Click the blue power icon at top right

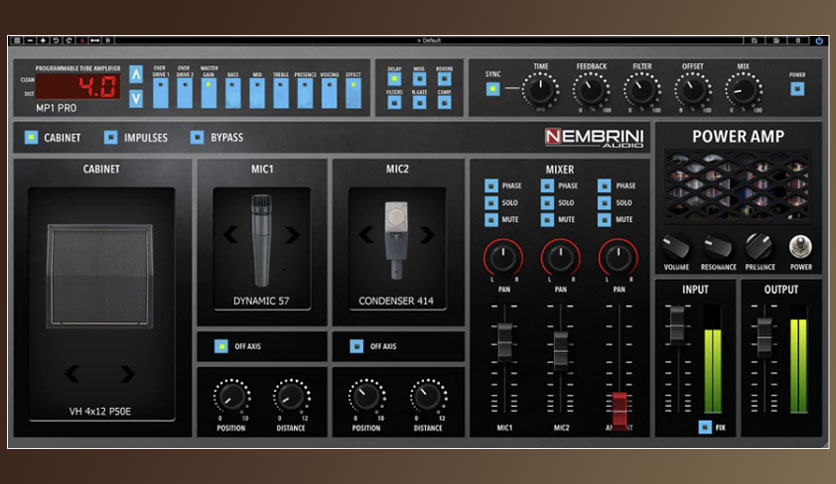(819, 41)
